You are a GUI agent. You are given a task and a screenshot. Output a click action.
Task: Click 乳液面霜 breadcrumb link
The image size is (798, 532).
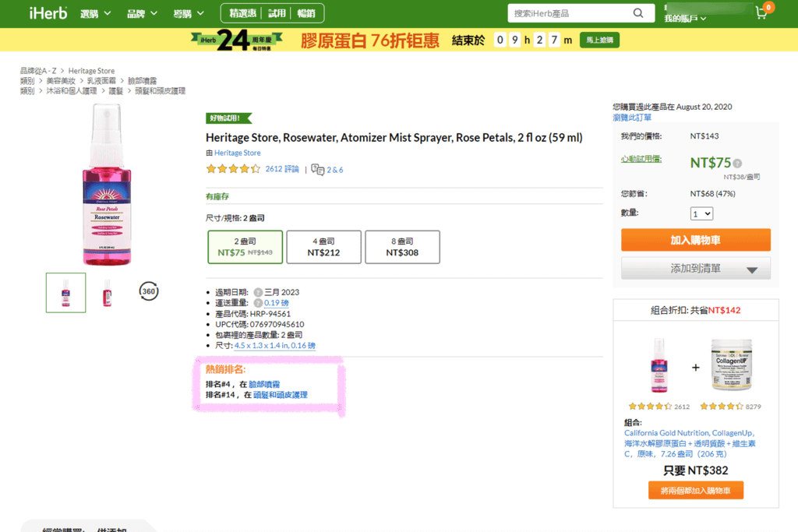(x=101, y=81)
